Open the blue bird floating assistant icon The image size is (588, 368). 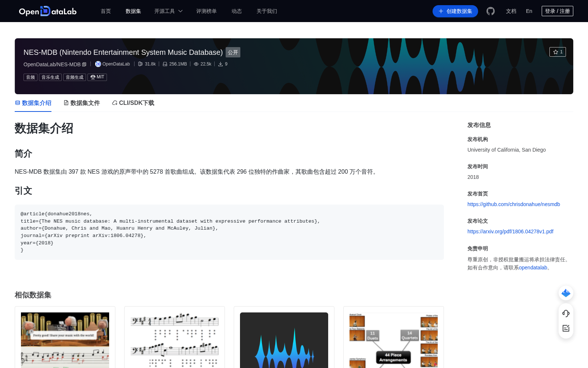coord(566,293)
